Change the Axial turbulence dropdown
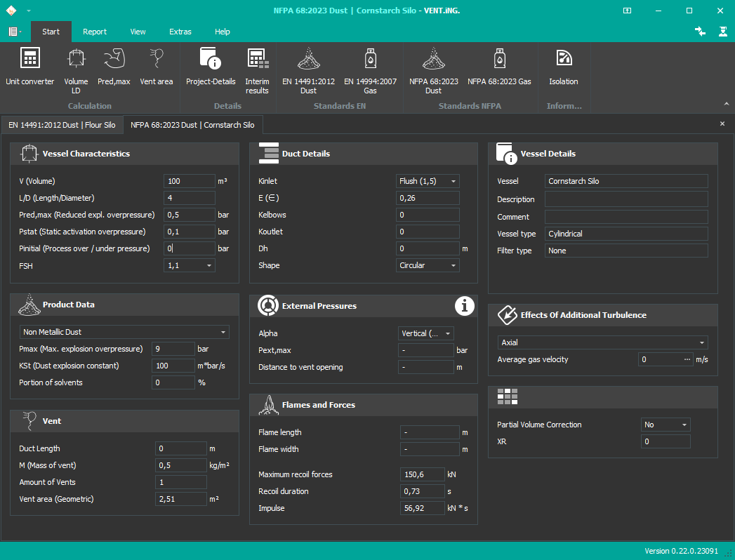 pyautogui.click(x=701, y=342)
